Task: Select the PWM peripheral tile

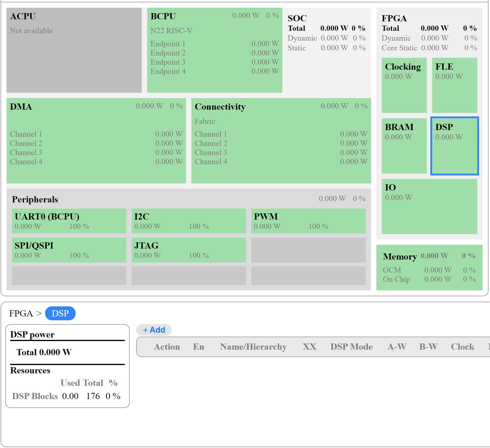Action: 308,221
